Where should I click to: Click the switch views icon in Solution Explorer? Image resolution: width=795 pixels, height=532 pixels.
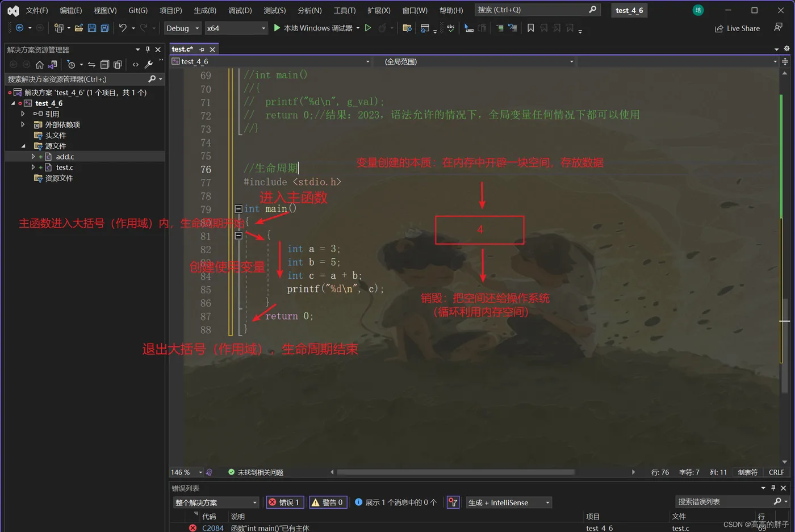coord(53,65)
